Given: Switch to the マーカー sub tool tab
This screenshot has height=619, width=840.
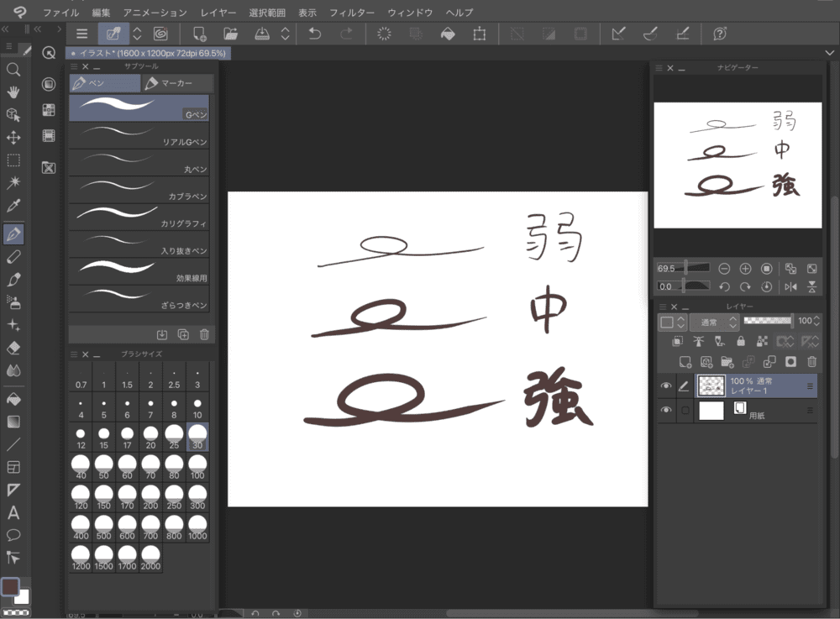Looking at the screenshot, I should click(178, 83).
